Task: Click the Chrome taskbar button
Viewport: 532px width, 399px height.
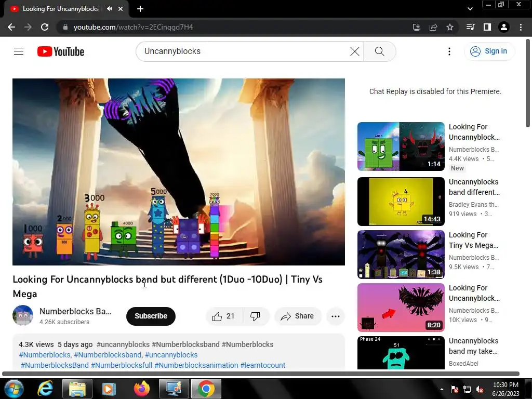Action: (206, 389)
